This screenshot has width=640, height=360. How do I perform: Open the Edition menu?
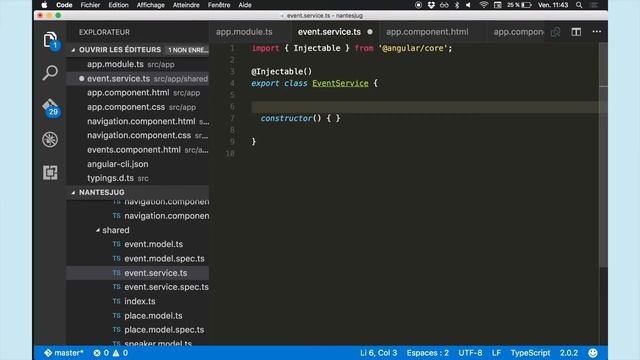click(118, 5)
